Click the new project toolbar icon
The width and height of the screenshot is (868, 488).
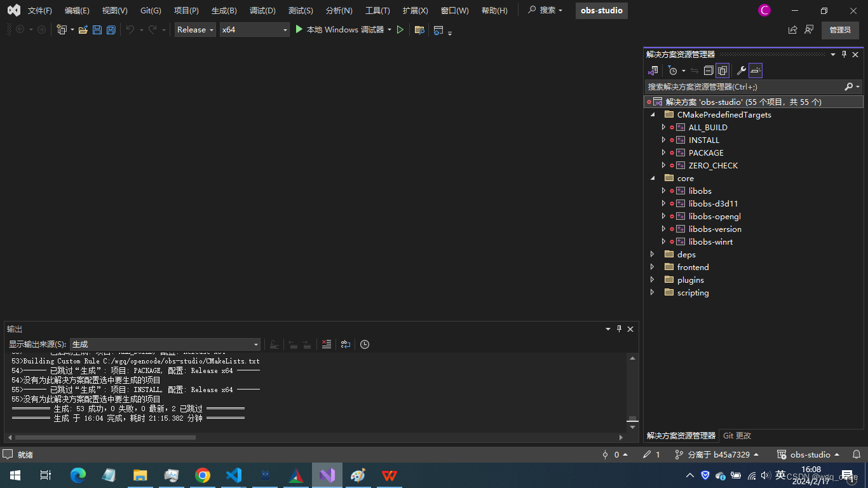pyautogui.click(x=62, y=30)
